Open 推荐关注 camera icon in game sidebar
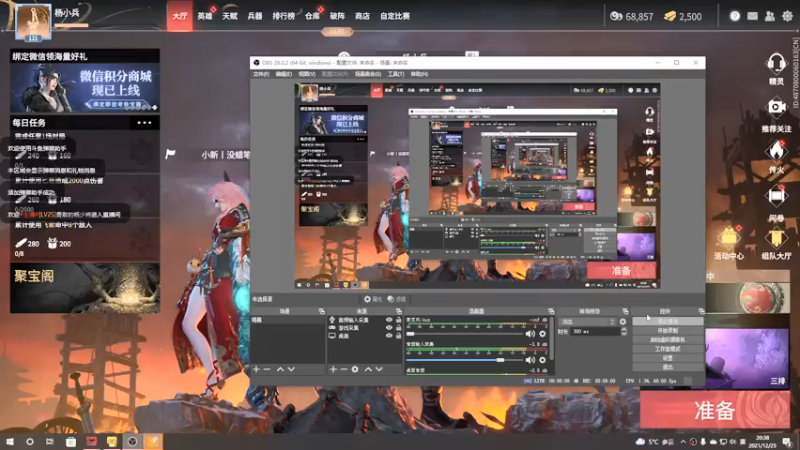800x450 pixels. pos(776,107)
